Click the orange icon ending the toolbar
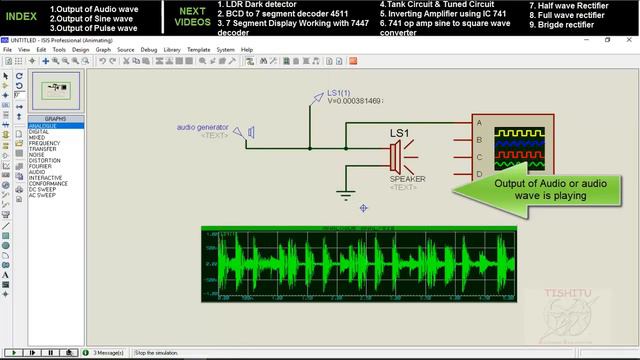The image size is (640, 360). 353,61
